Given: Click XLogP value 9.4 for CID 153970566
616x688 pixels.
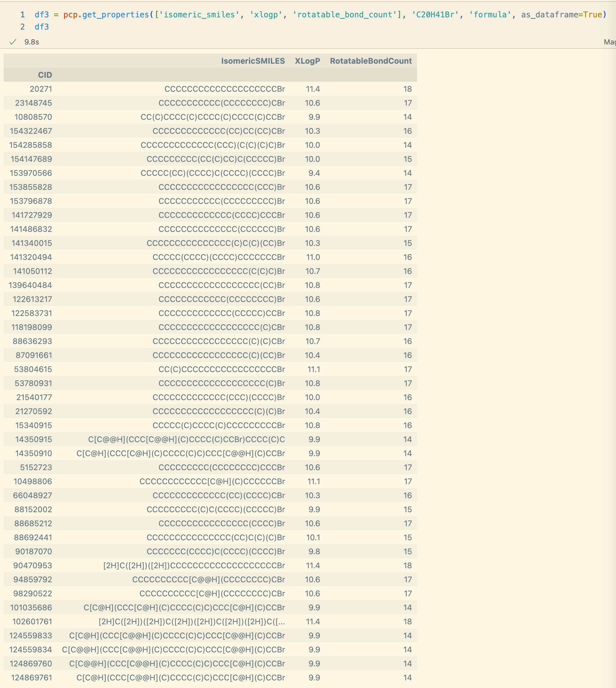Looking at the screenshot, I should (314, 173).
